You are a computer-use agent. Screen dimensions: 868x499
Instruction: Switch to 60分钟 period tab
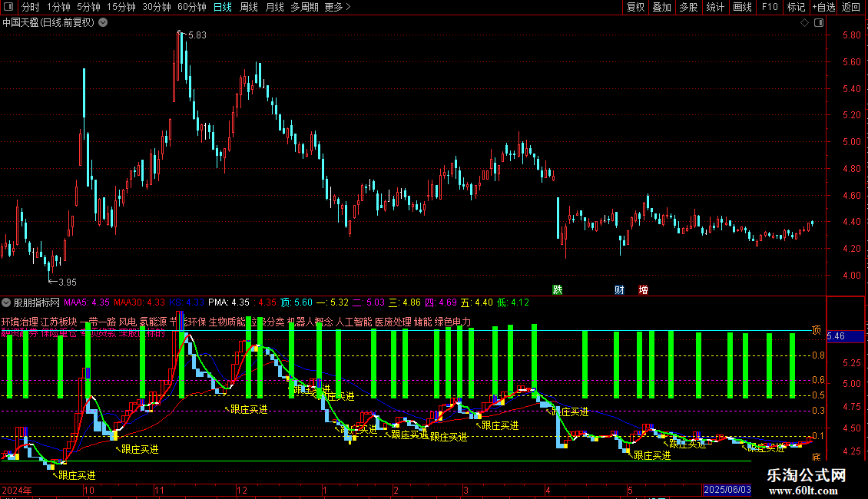[191, 7]
